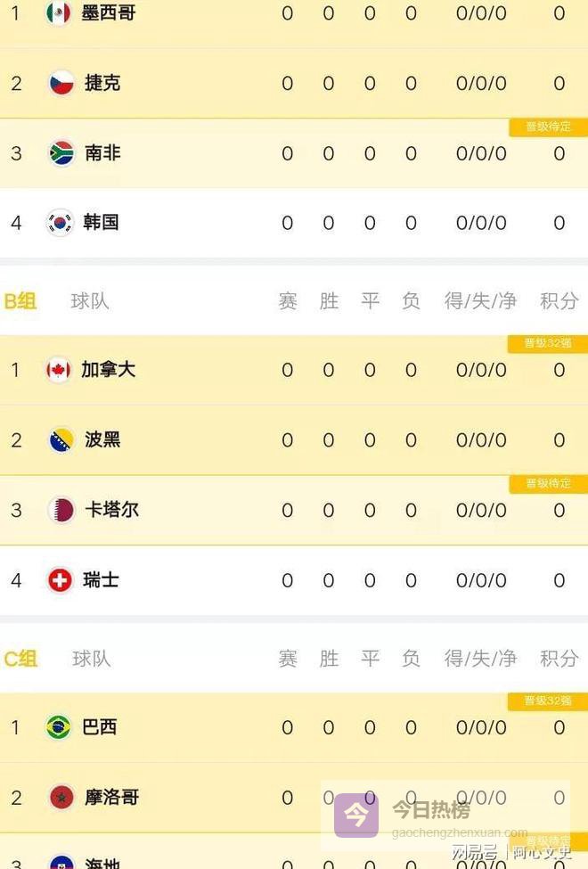Open the 加拿大 team name

[x=108, y=370]
